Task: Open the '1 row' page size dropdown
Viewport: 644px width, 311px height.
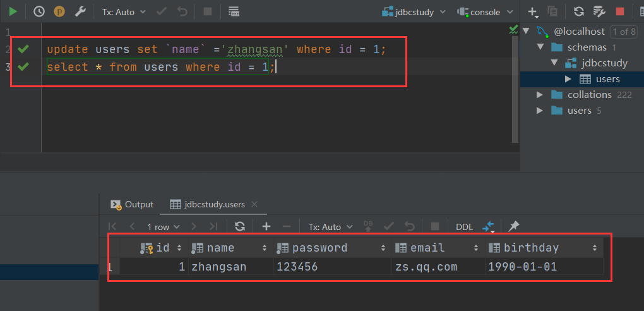Action: (164, 227)
